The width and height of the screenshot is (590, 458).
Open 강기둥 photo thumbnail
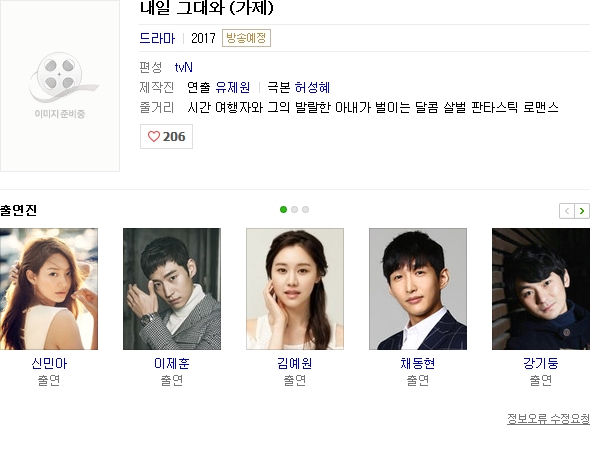(541, 289)
